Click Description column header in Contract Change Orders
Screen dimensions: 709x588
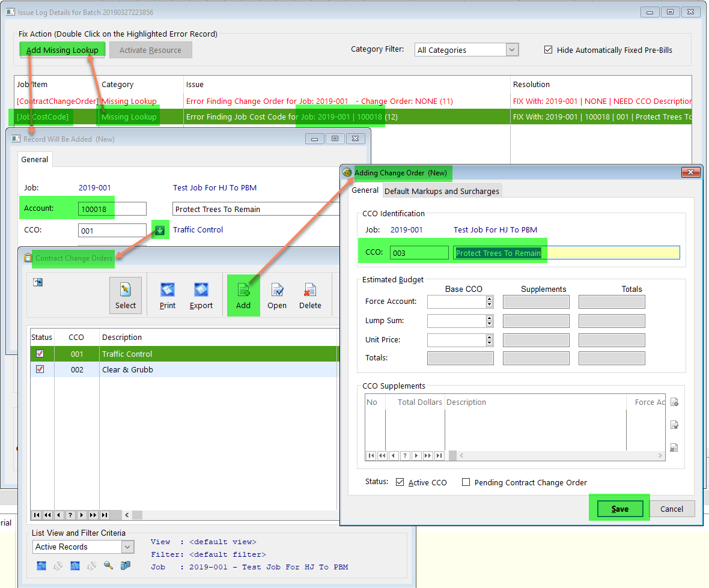[219, 337]
